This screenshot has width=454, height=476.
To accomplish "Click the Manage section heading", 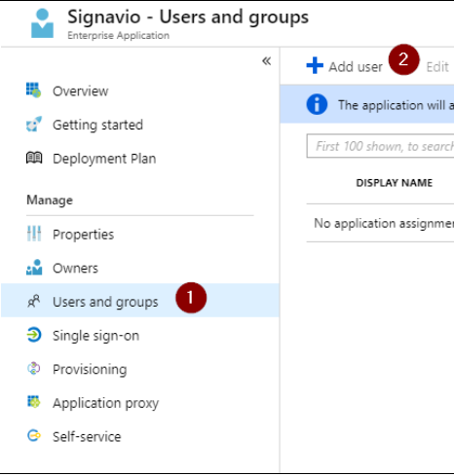I will (50, 201).
